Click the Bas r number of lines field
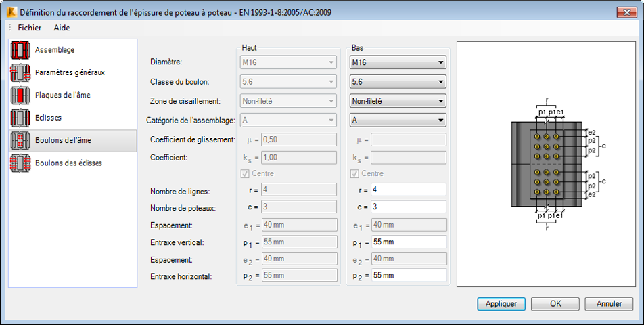 click(x=409, y=190)
